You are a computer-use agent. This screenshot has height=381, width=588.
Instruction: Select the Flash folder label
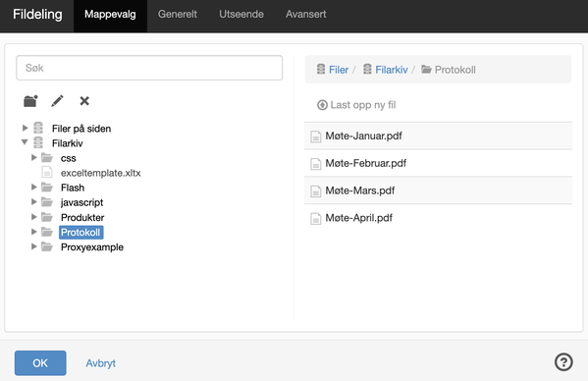[73, 188]
